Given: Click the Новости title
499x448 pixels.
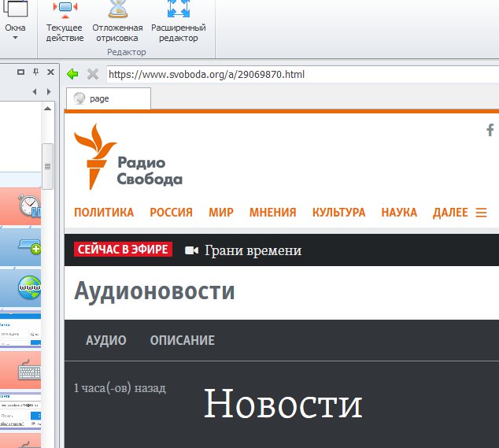Looking at the screenshot, I should point(283,404).
